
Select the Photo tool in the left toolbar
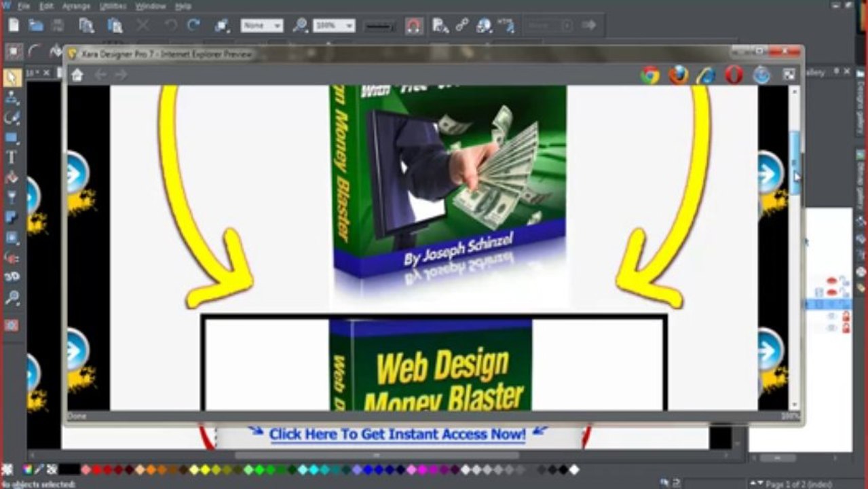pos(12,97)
